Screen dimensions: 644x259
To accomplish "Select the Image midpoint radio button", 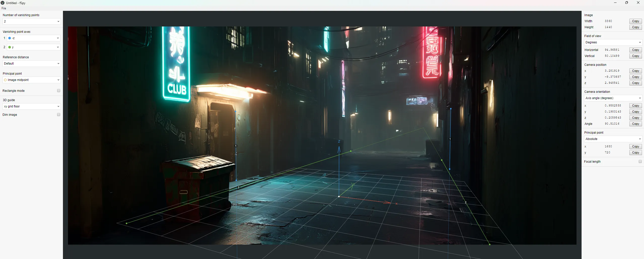I will point(5,80).
